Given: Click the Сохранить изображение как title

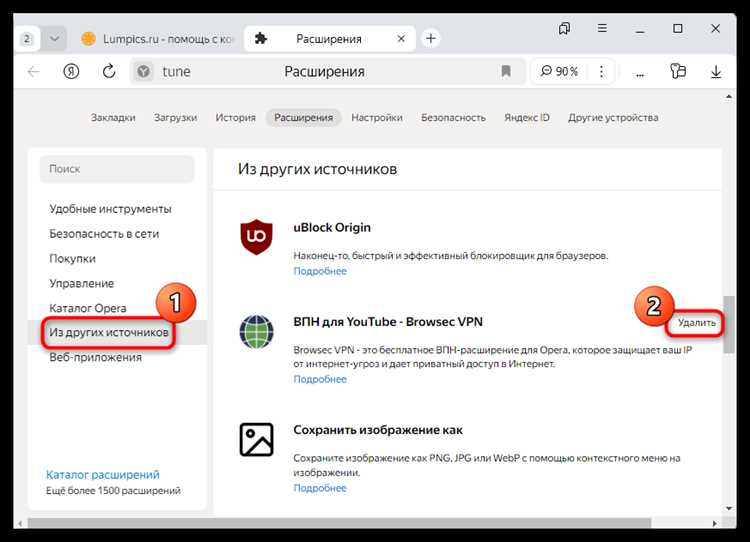Looking at the screenshot, I should click(378, 430).
